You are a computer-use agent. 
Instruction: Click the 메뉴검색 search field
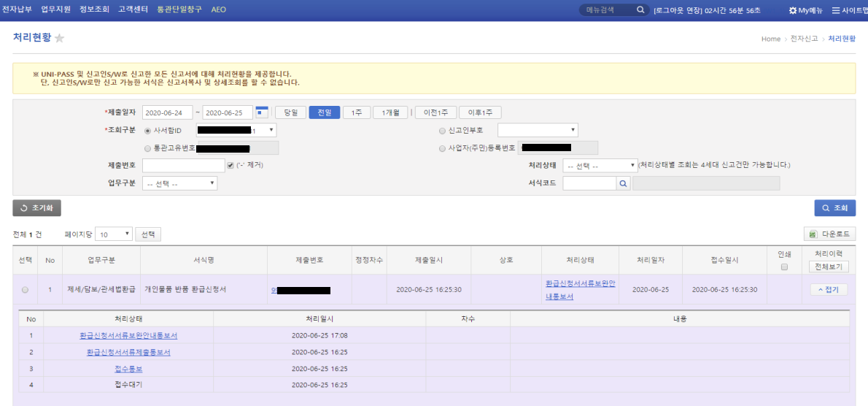tap(609, 10)
